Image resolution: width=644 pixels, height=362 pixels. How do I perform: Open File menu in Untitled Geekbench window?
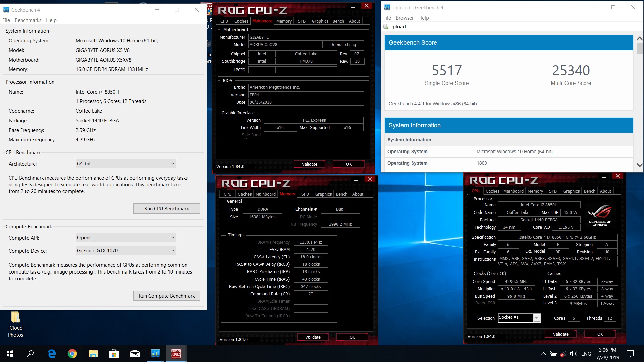pos(387,18)
